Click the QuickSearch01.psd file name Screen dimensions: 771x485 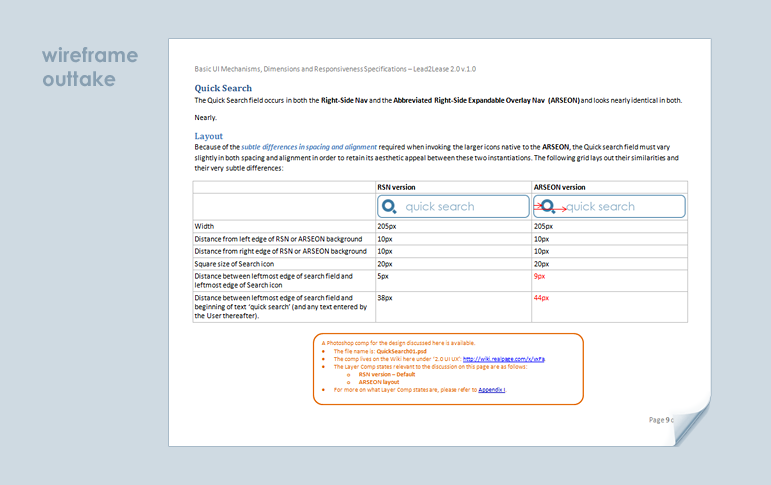[401, 351]
